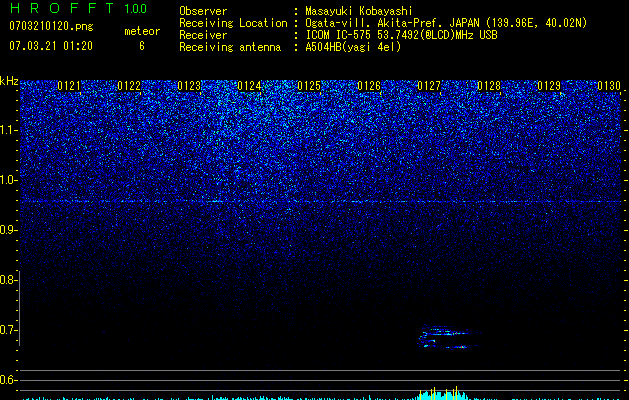Click the Receiving Location label
The width and height of the screenshot is (629, 400).
point(233,23)
